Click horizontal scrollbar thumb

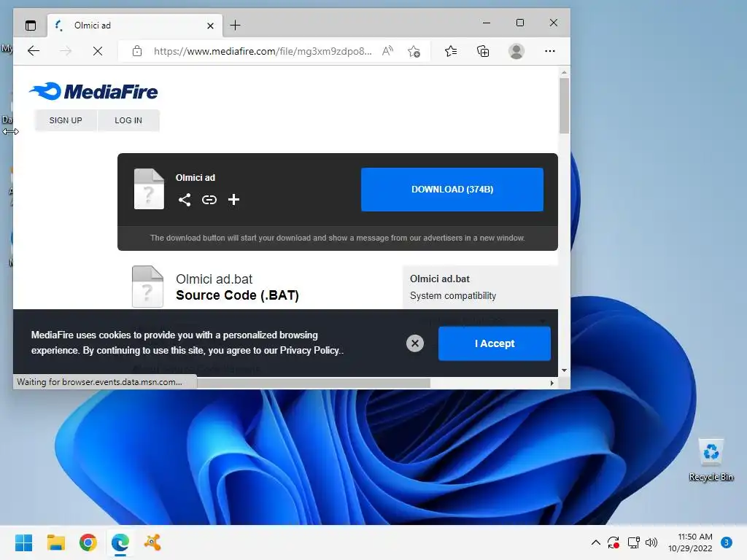pyautogui.click(x=314, y=383)
